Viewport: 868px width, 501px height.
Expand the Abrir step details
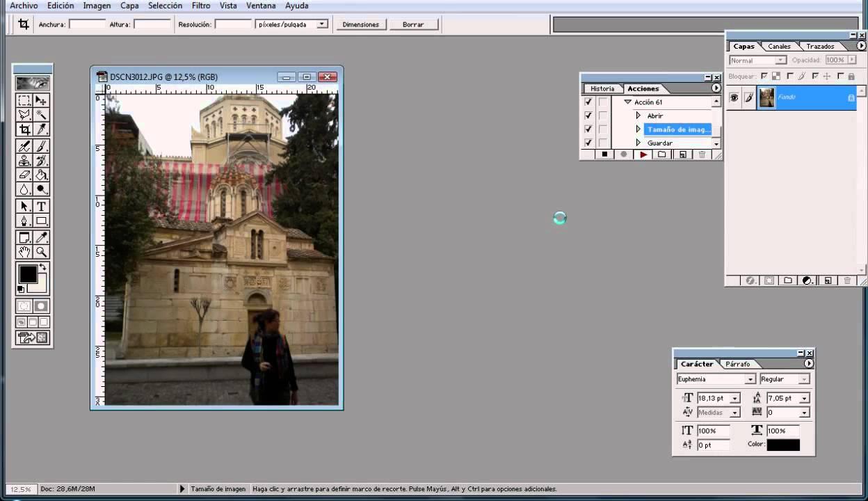(638, 116)
